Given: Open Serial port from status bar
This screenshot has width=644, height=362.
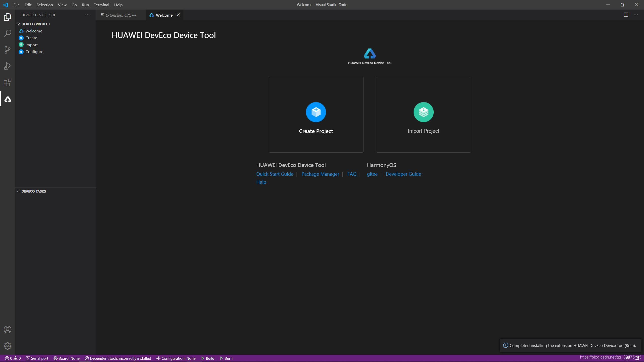Looking at the screenshot, I should (x=37, y=358).
